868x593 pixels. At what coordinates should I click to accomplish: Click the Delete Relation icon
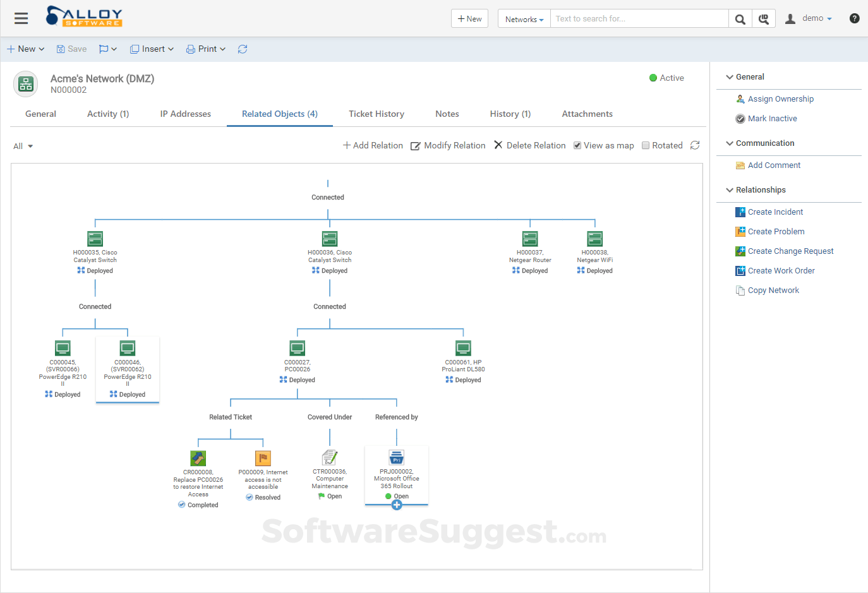(498, 145)
